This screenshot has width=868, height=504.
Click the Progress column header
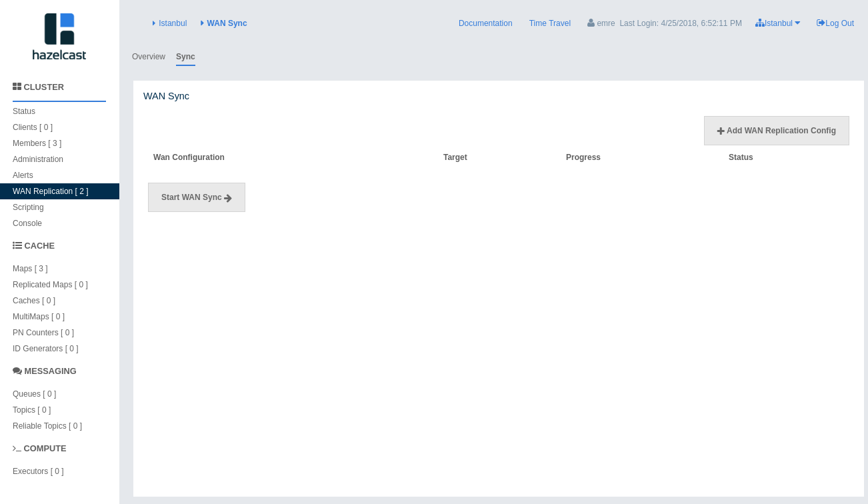(x=583, y=157)
